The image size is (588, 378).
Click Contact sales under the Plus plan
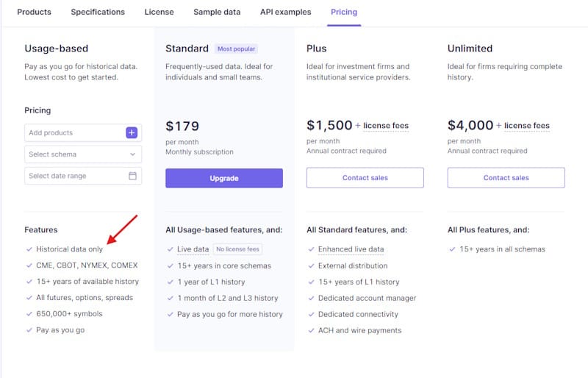365,178
